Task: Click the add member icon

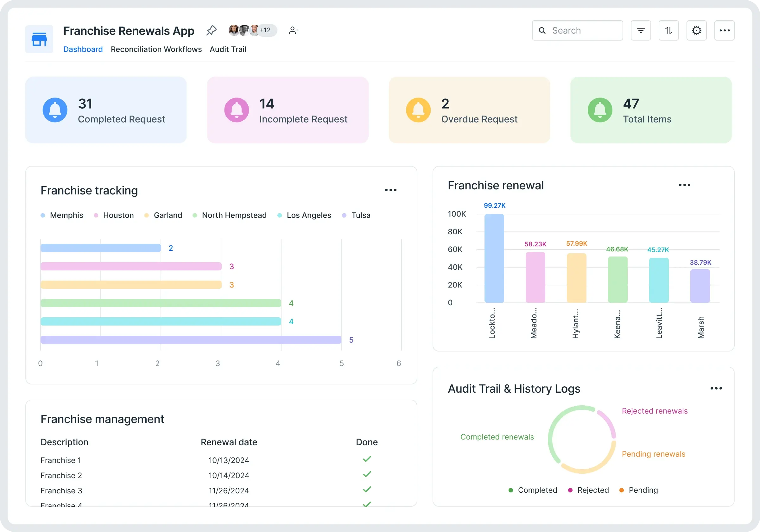Action: (294, 30)
